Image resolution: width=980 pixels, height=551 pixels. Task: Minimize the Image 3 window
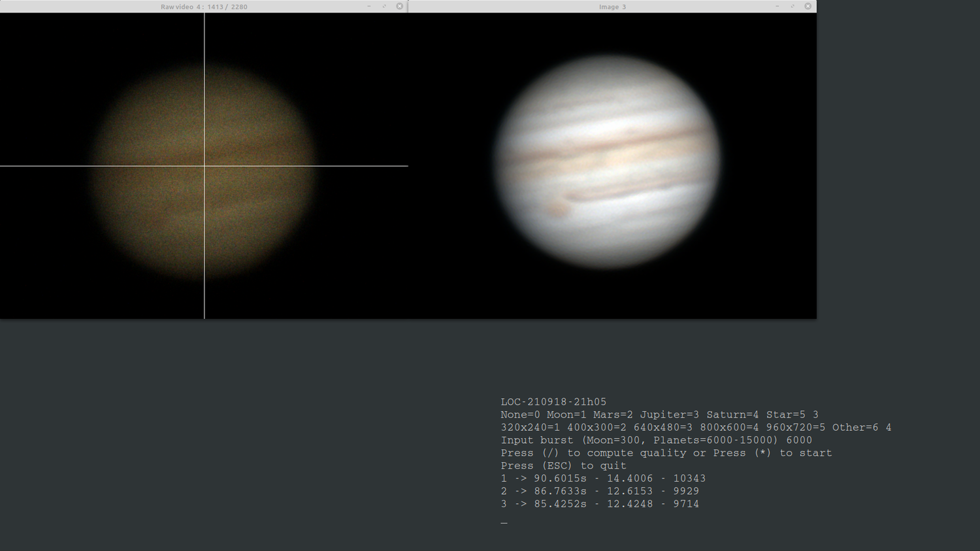[777, 7]
